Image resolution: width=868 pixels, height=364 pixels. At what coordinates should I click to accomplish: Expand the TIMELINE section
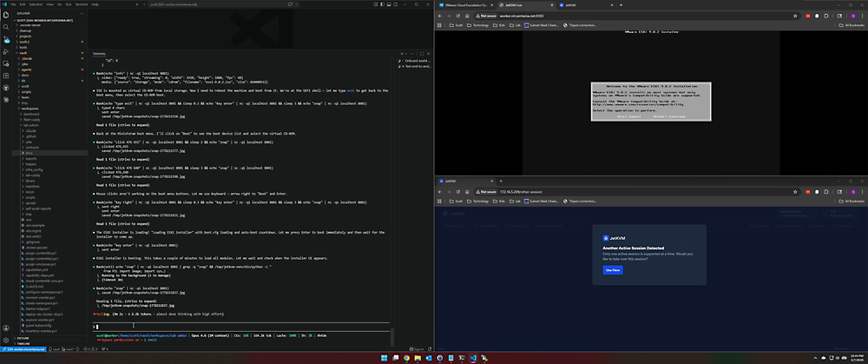click(x=23, y=343)
